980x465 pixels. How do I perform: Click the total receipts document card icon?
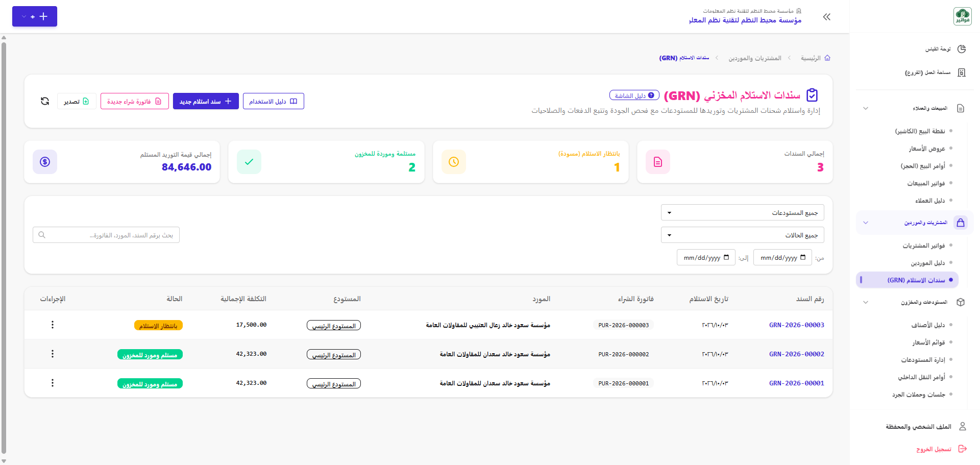point(658,162)
